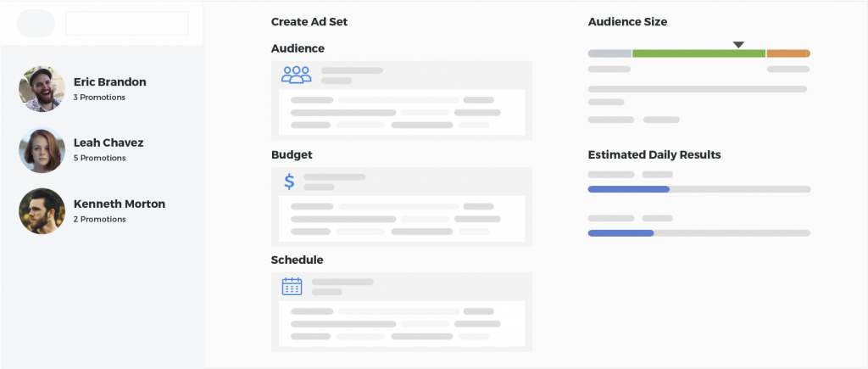
Task: Click the green segment of Audience Size bar
Action: tap(698, 53)
